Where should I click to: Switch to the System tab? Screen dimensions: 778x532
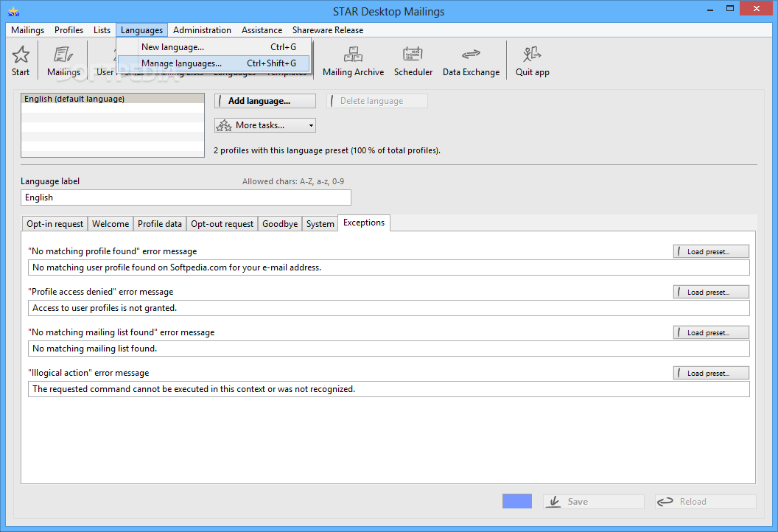click(x=320, y=224)
